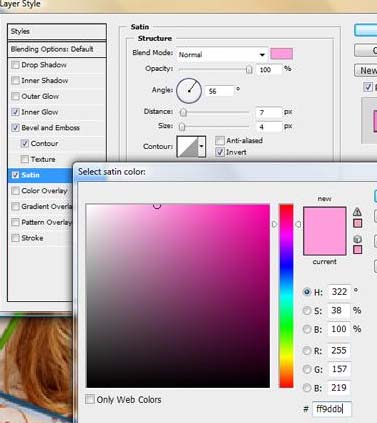The width and height of the screenshot is (377, 423).
Task: Select the G green radio button
Action: coord(307,369)
